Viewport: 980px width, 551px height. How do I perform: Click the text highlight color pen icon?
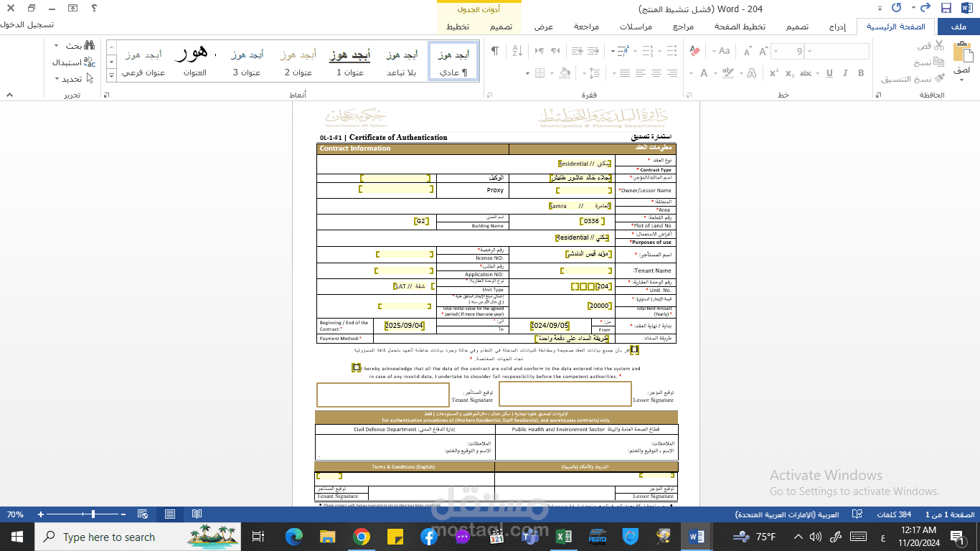coord(727,73)
